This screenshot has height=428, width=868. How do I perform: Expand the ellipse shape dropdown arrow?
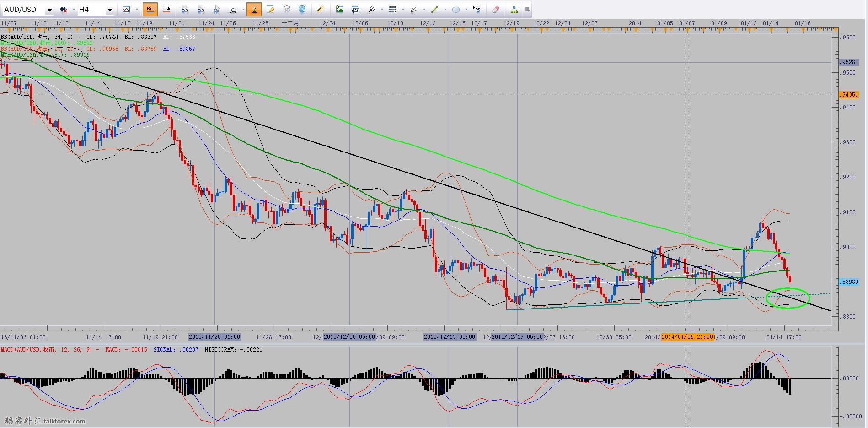point(466,9)
